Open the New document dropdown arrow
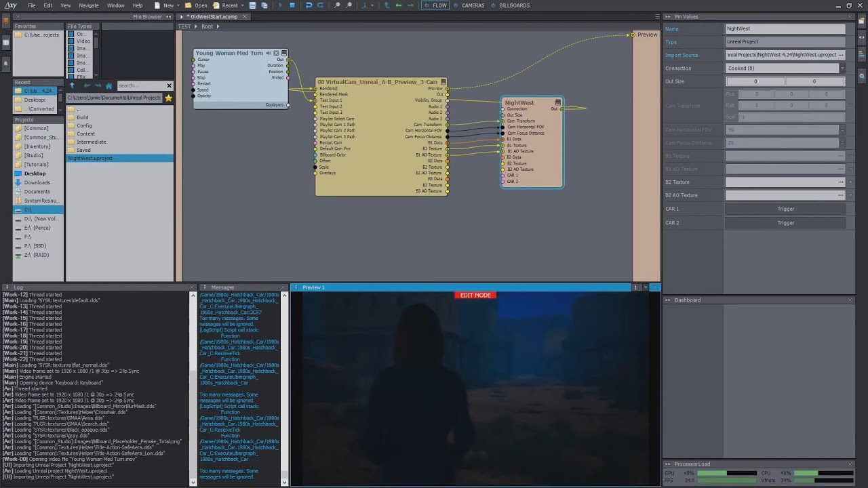 coord(178,5)
